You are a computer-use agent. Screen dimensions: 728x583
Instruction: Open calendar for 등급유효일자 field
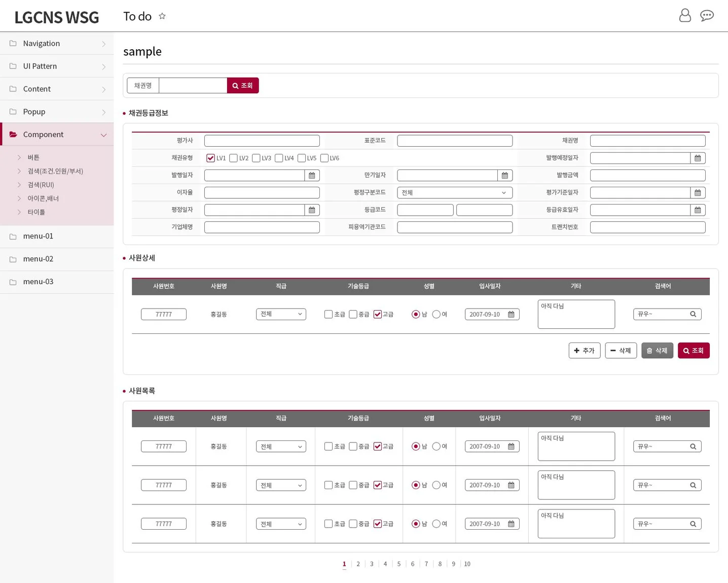pos(698,210)
